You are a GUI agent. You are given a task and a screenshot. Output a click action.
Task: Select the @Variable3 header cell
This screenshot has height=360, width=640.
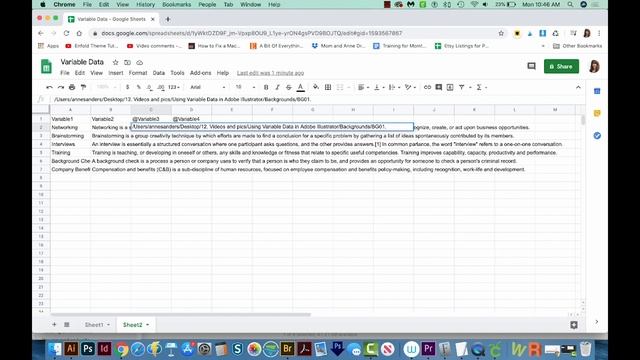(x=151, y=119)
